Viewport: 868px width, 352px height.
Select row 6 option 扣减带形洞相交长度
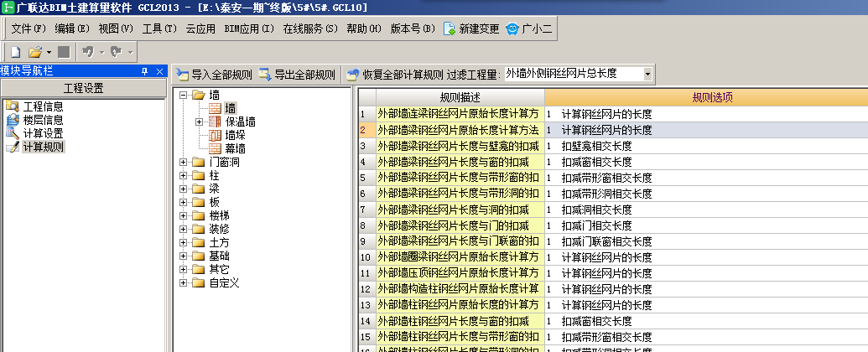coord(706,194)
